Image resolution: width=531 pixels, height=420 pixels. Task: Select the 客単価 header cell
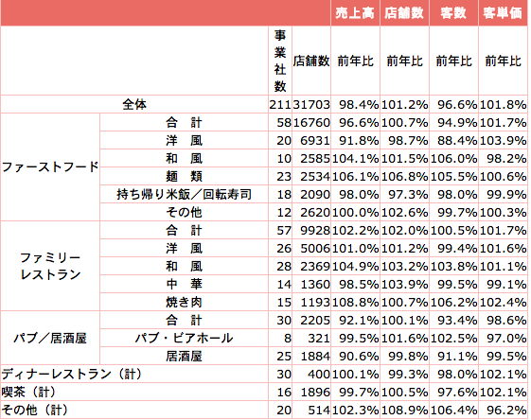click(503, 13)
